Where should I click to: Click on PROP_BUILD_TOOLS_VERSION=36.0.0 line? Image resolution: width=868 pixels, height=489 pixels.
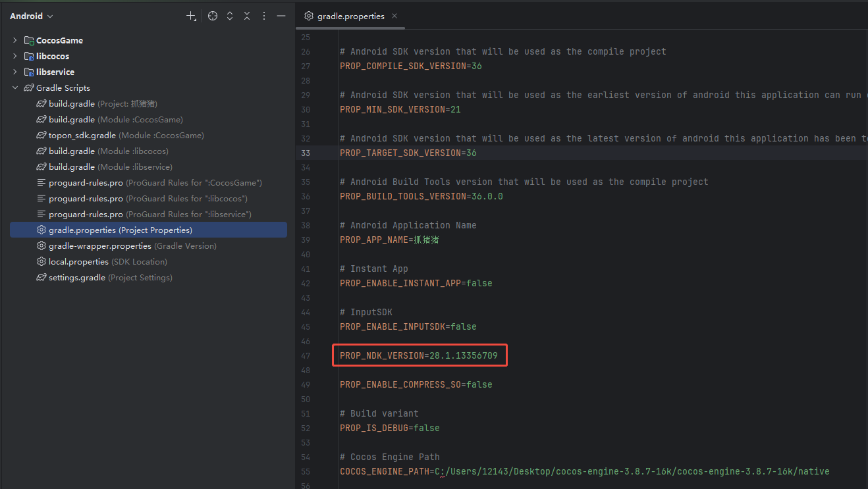coord(421,196)
